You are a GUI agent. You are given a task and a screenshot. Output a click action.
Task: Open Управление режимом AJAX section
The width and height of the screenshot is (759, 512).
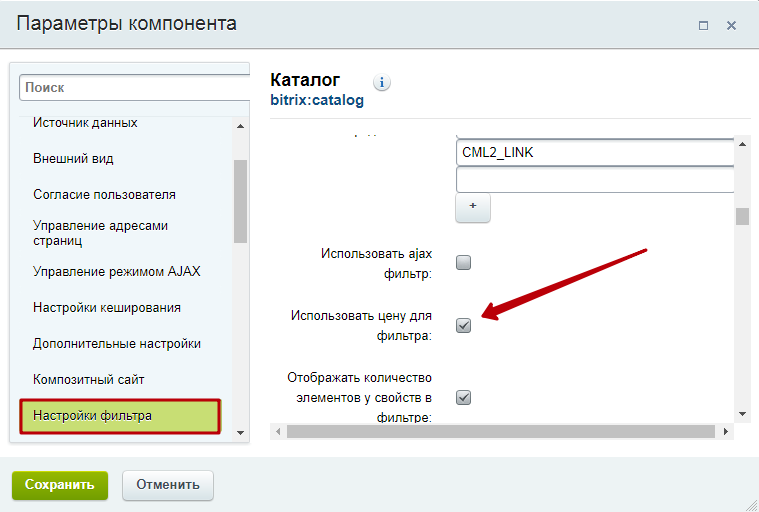coord(117,271)
